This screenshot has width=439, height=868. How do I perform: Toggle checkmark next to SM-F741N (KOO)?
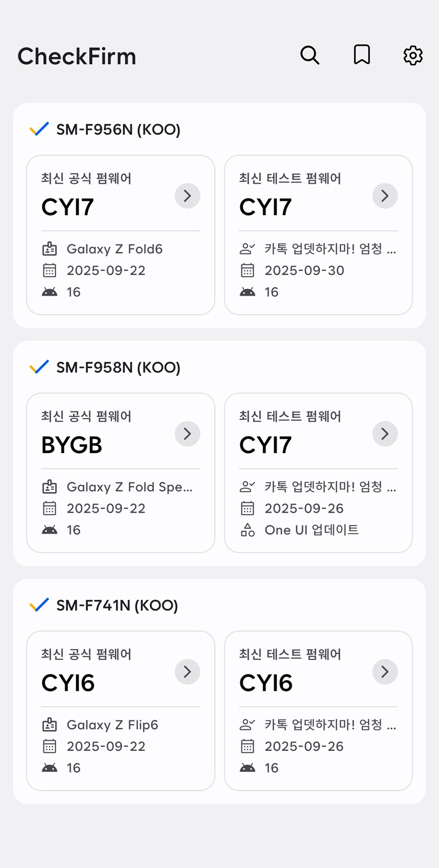click(39, 605)
